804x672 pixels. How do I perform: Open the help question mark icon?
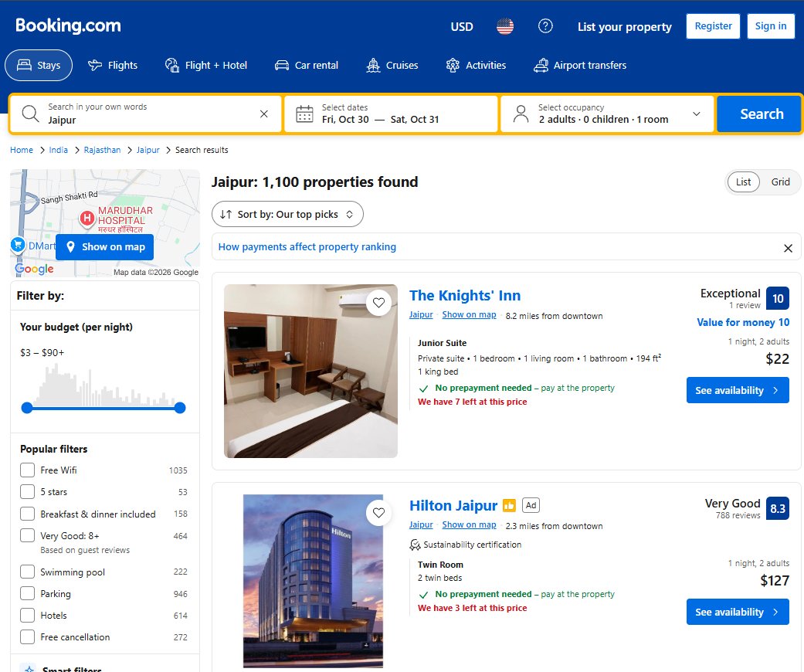click(545, 26)
